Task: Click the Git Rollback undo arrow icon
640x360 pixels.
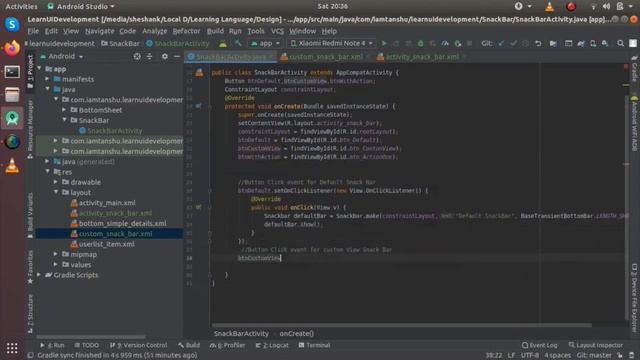Action: click(538, 43)
